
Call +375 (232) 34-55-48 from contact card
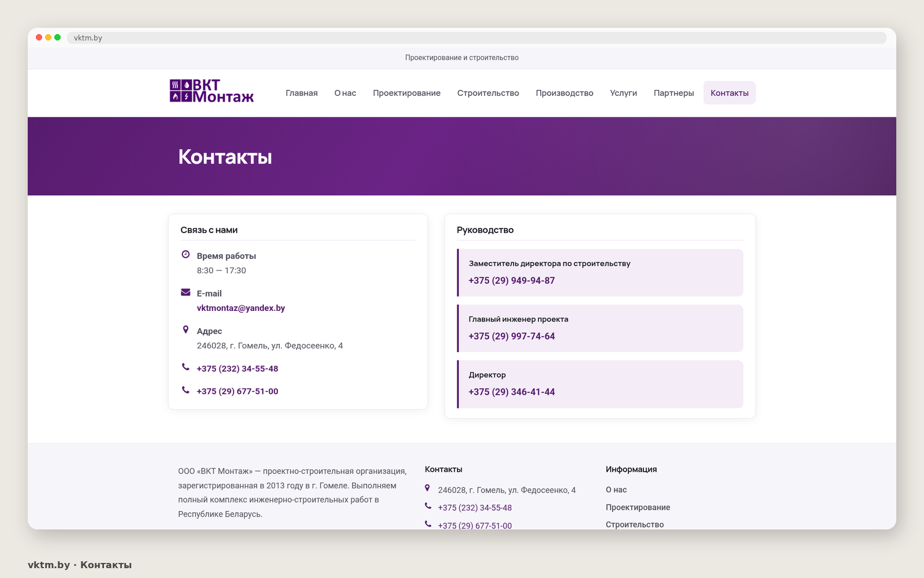[x=237, y=369]
